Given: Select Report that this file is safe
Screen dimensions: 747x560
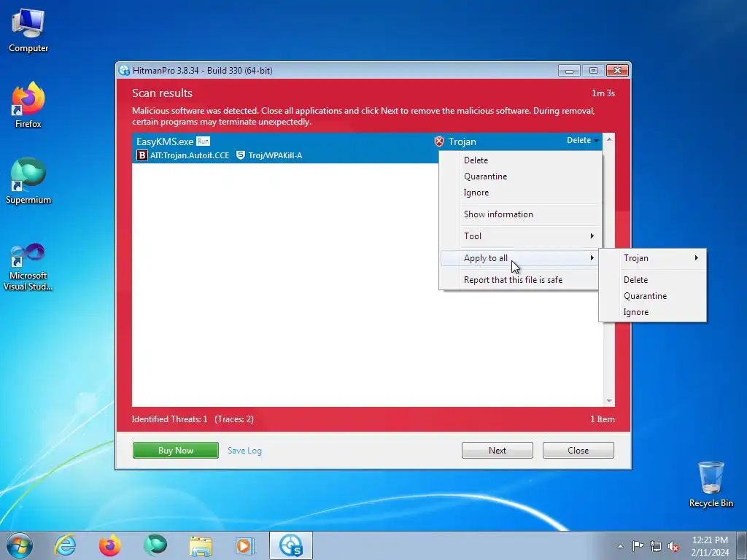Looking at the screenshot, I should click(519, 280).
